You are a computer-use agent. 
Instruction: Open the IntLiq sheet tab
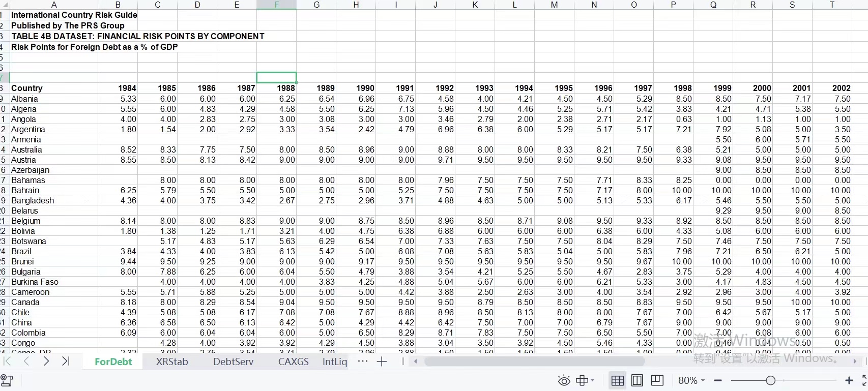(x=335, y=362)
